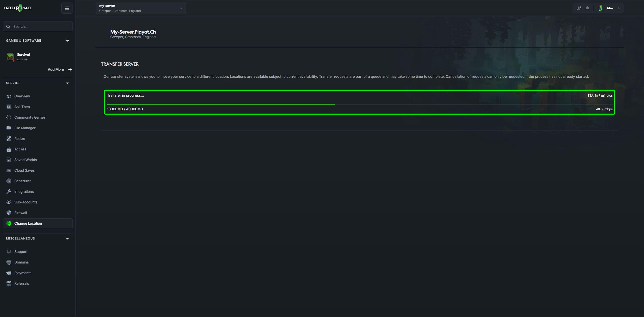Click the ETA: in 7 minutes text
This screenshot has height=317, width=644.
click(x=600, y=96)
